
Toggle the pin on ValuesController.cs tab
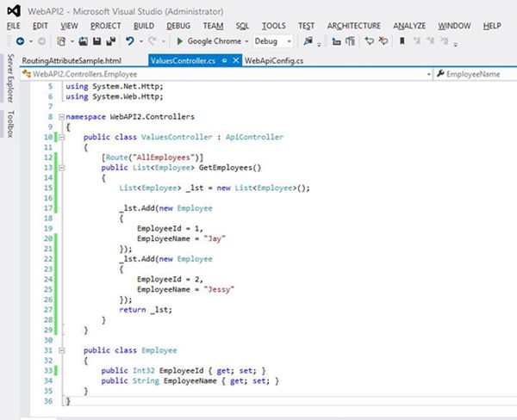pos(223,61)
